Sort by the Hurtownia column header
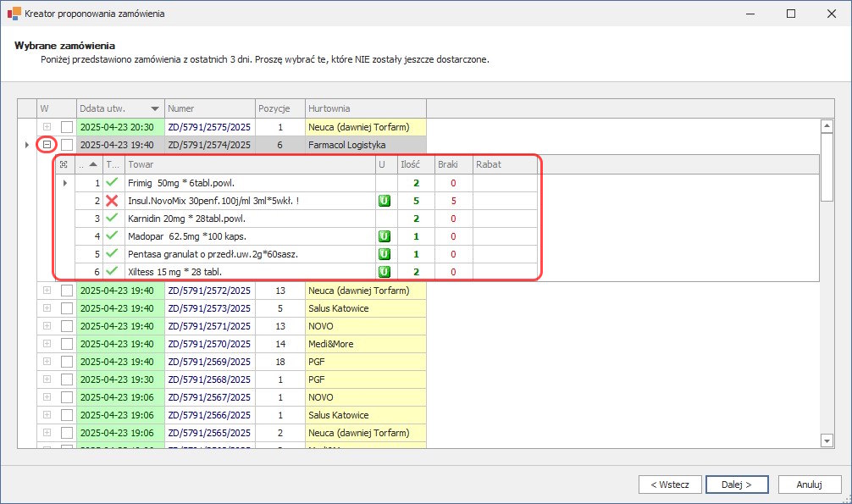Image resolution: width=852 pixels, height=504 pixels. click(x=364, y=109)
